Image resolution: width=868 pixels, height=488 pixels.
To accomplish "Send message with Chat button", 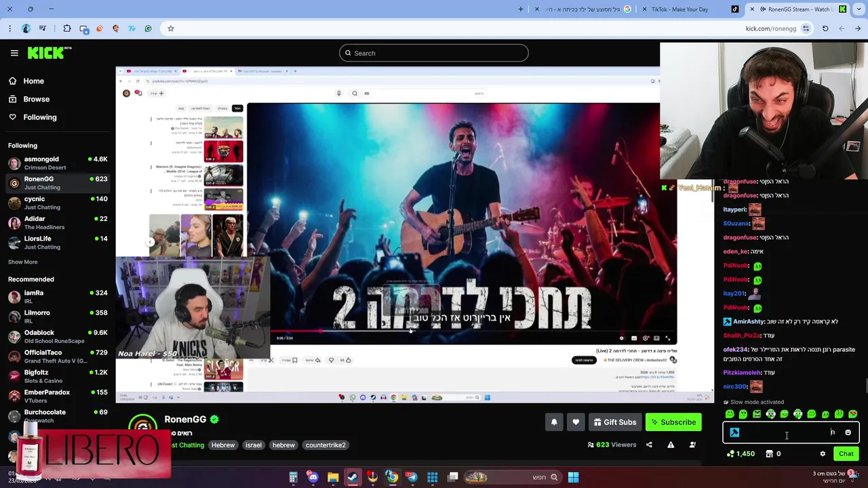I will coord(846,454).
